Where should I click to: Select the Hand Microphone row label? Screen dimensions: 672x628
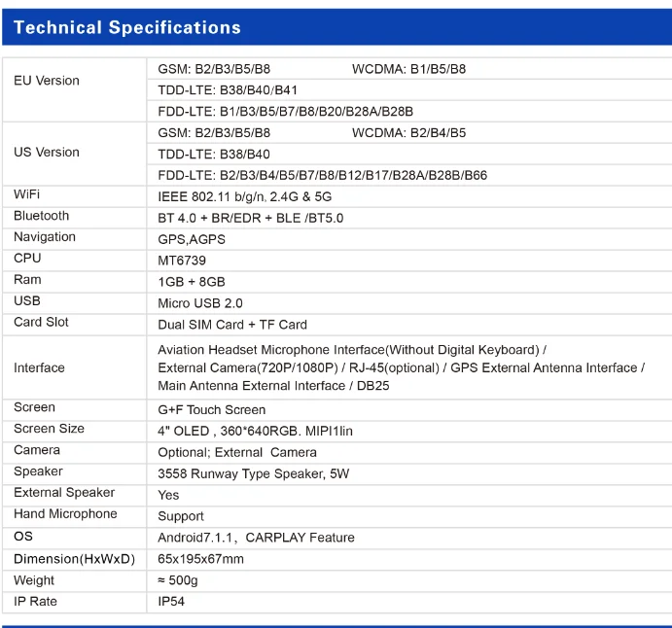pyautogui.click(x=65, y=514)
